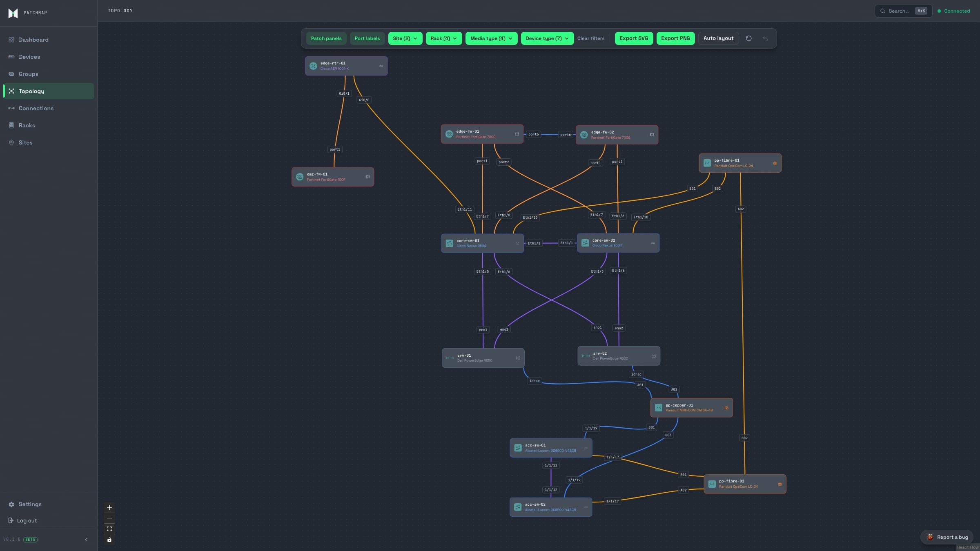Navigate to Racks page
The image size is (980, 551).
[49, 125]
